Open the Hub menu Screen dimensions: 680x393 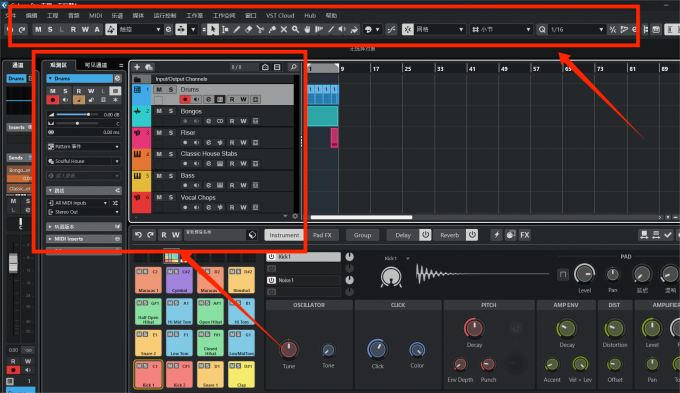point(310,16)
